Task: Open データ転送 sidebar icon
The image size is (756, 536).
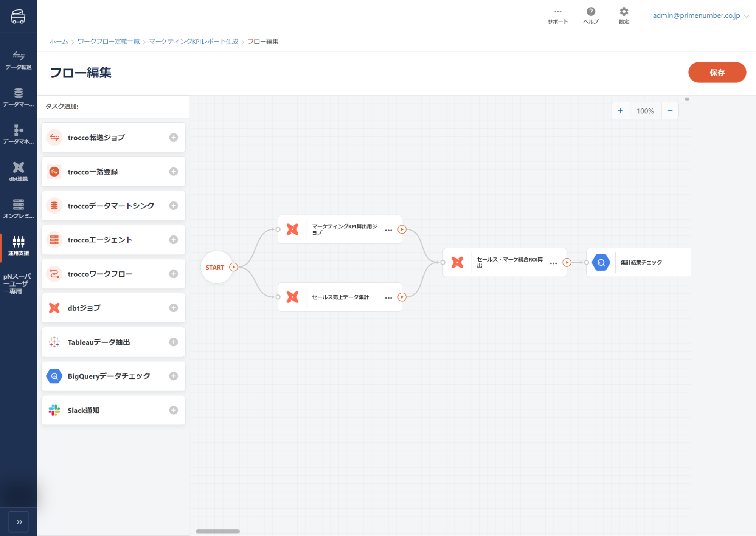Action: point(18,60)
